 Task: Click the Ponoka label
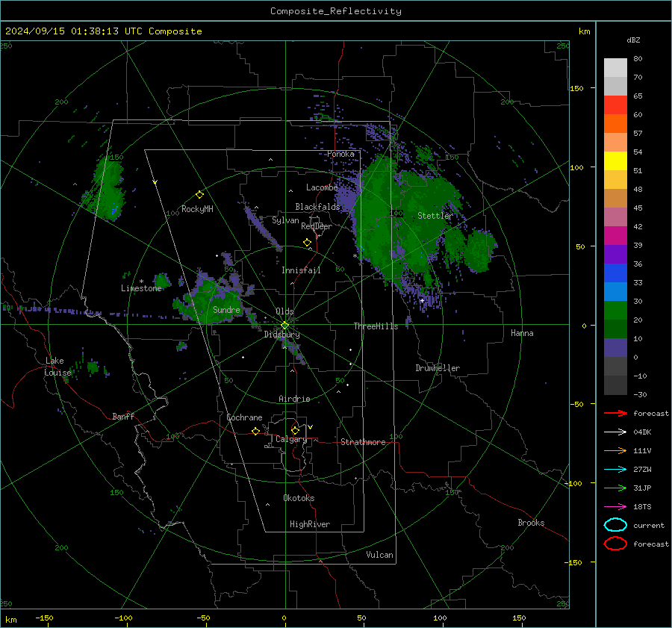pyautogui.click(x=340, y=154)
